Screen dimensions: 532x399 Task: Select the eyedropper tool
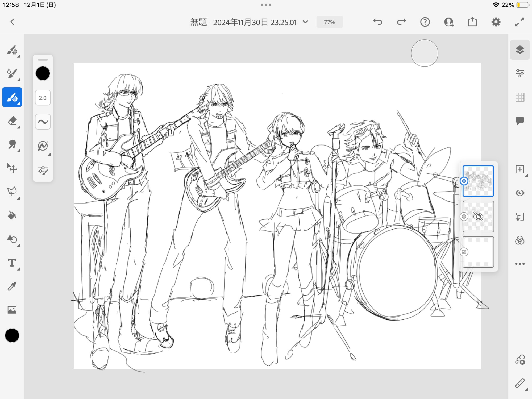(x=12, y=286)
